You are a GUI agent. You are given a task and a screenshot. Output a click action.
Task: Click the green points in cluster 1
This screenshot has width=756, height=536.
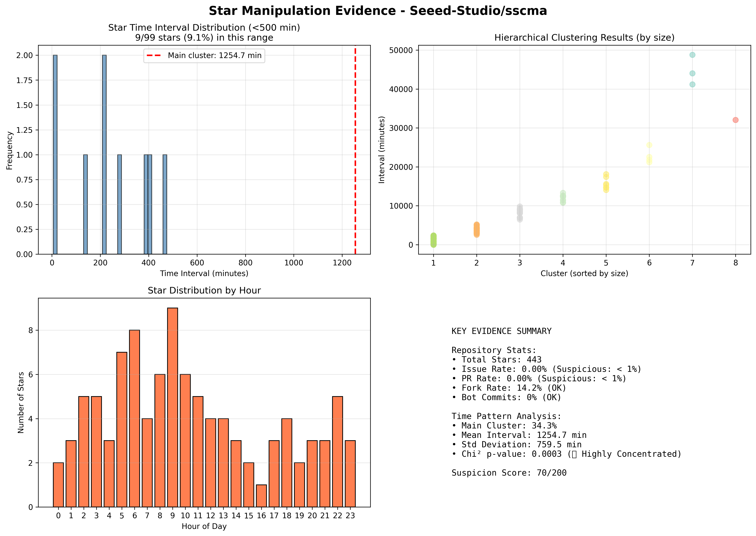coord(433,240)
